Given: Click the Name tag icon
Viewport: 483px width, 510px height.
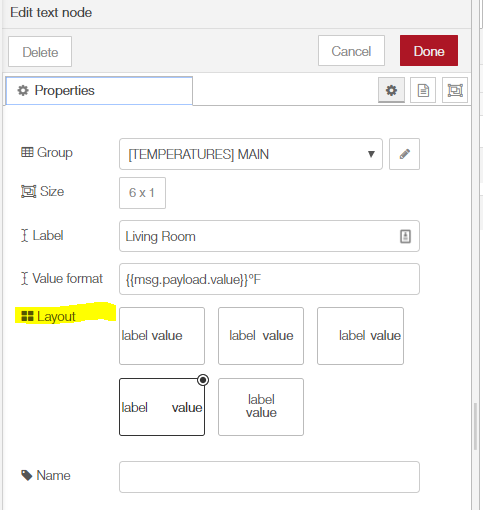Looking at the screenshot, I should 27,475.
